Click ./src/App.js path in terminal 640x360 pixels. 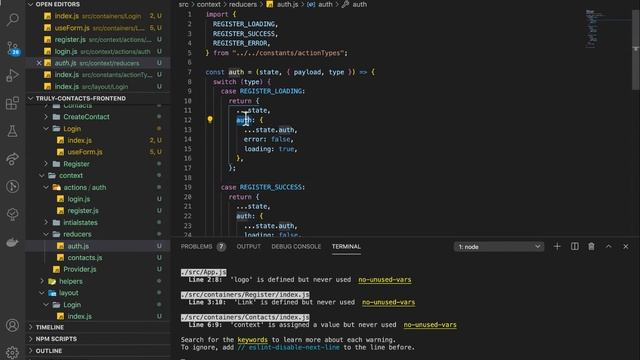[x=204, y=272]
